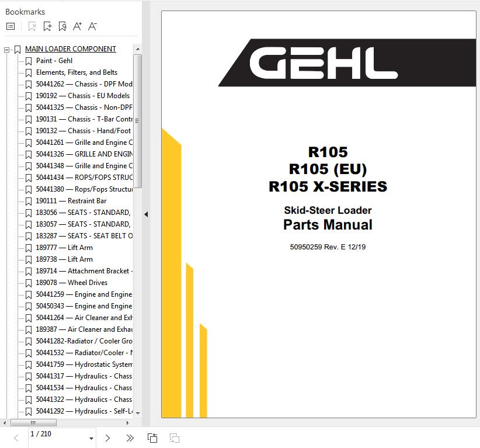Click the bookmarks horizontal scrollbar thumb

(x=33, y=423)
